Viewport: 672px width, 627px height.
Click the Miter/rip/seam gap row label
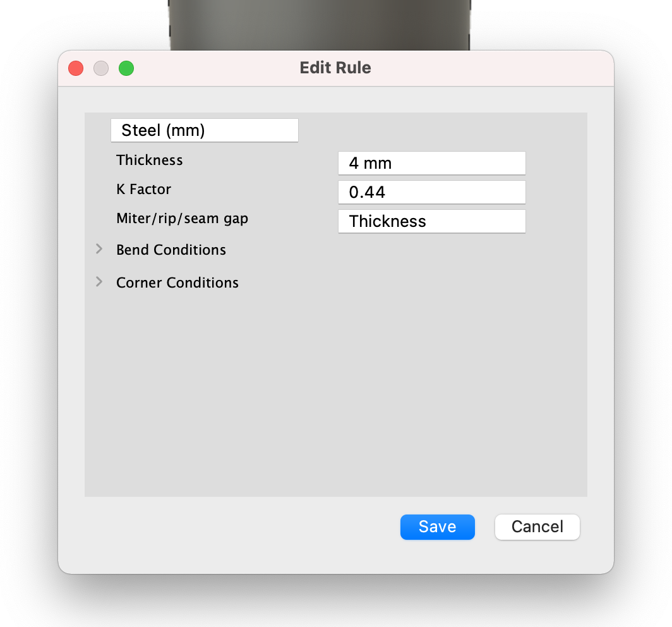pos(183,219)
